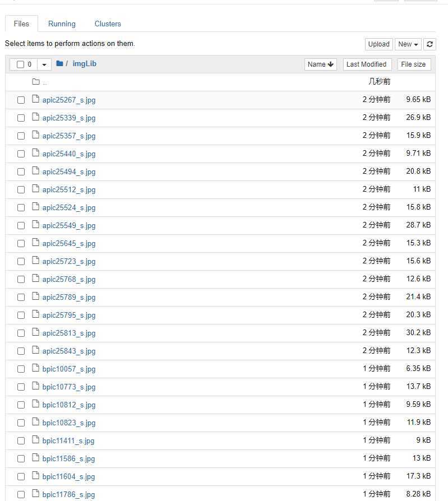Open file bpic10773_s.jpg
The image size is (448, 501).
pos(69,387)
